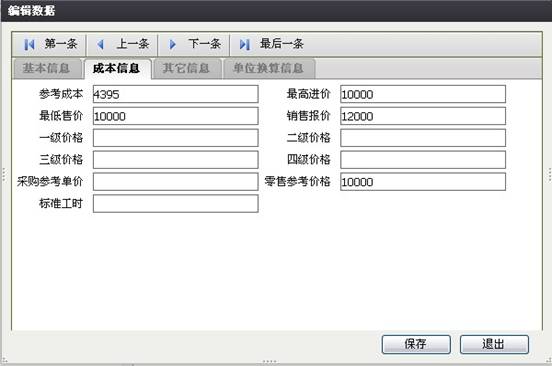Focus the 最高进价 input field
Screen dimensions: 552x366
coord(423,94)
